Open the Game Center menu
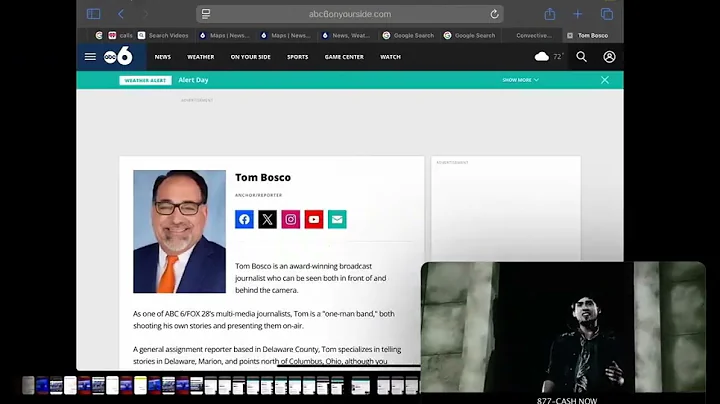The width and height of the screenshot is (720, 404). (344, 57)
